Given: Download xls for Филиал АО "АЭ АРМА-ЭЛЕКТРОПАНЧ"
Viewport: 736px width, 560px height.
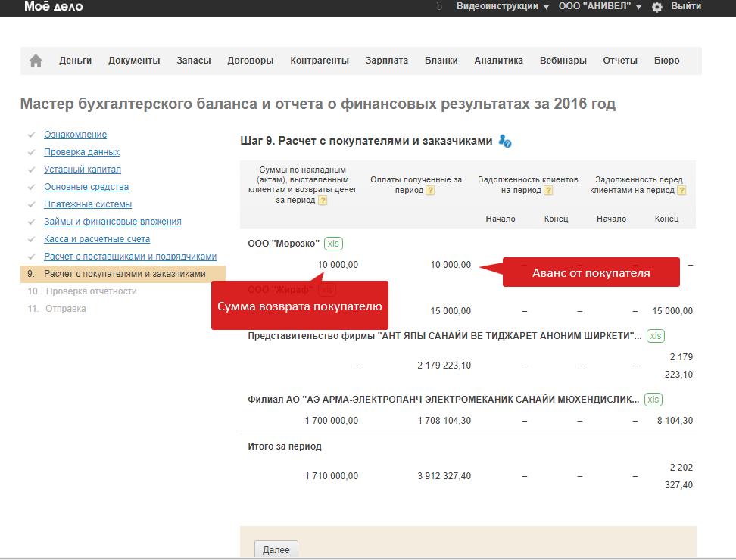Looking at the screenshot, I should [653, 400].
